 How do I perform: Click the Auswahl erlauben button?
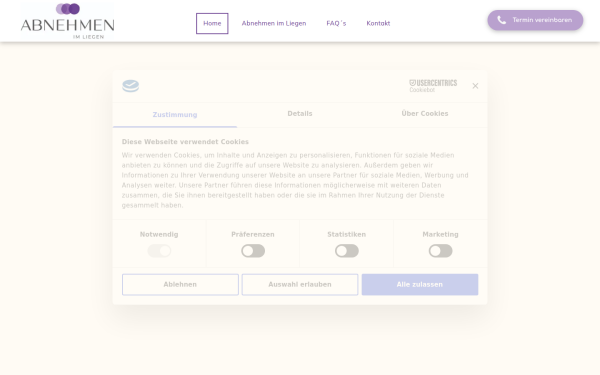(300, 284)
